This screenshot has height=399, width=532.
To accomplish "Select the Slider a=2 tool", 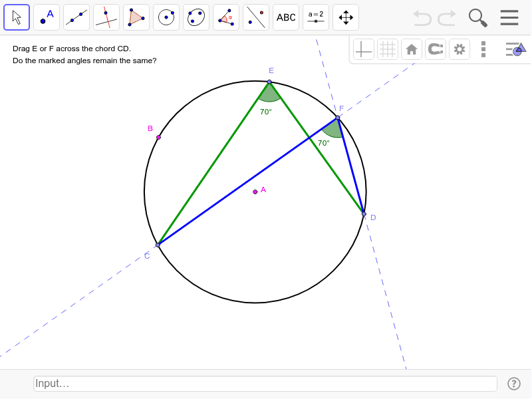I will [x=315, y=17].
